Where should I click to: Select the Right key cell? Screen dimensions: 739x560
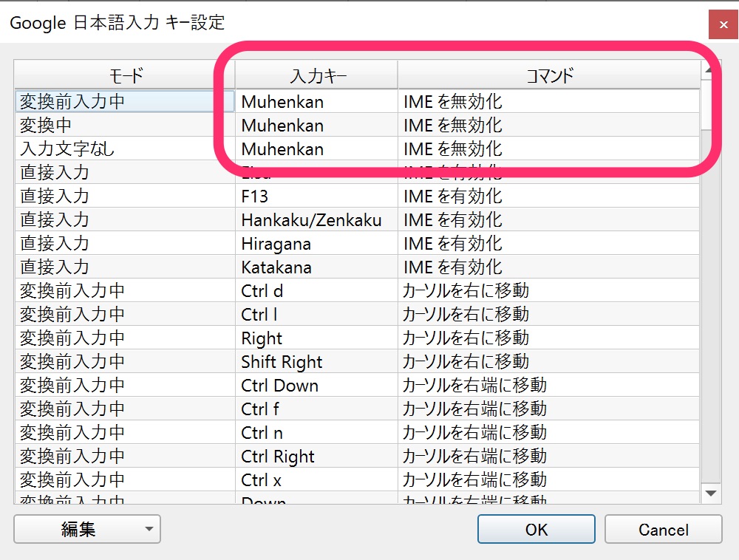pos(317,338)
